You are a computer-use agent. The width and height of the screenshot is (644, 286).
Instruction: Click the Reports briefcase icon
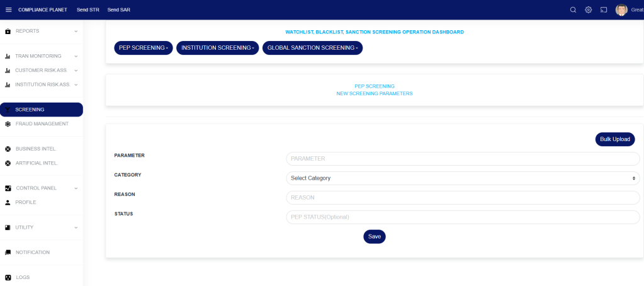[x=8, y=31]
